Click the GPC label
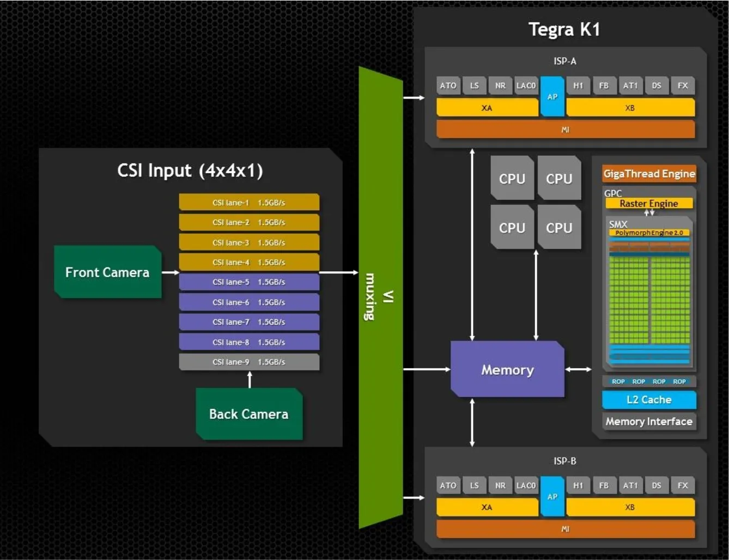Viewport: 729px width, 560px height. click(613, 193)
